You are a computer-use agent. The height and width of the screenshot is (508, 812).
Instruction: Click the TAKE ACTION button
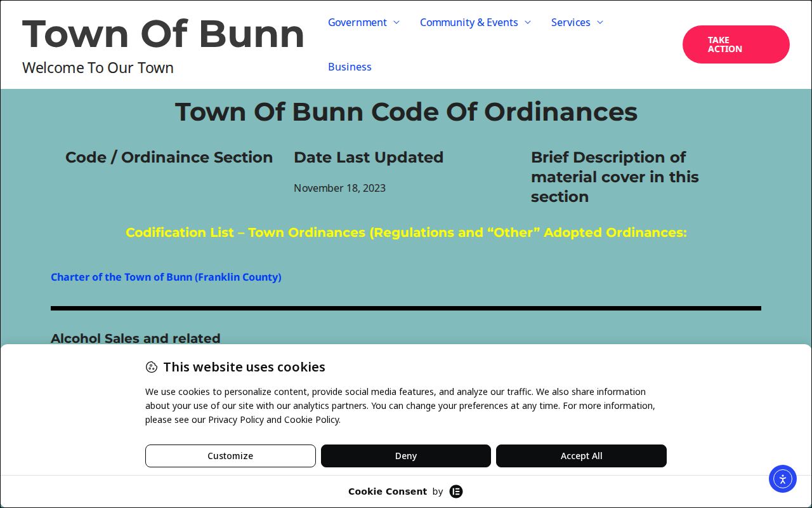coord(736,44)
